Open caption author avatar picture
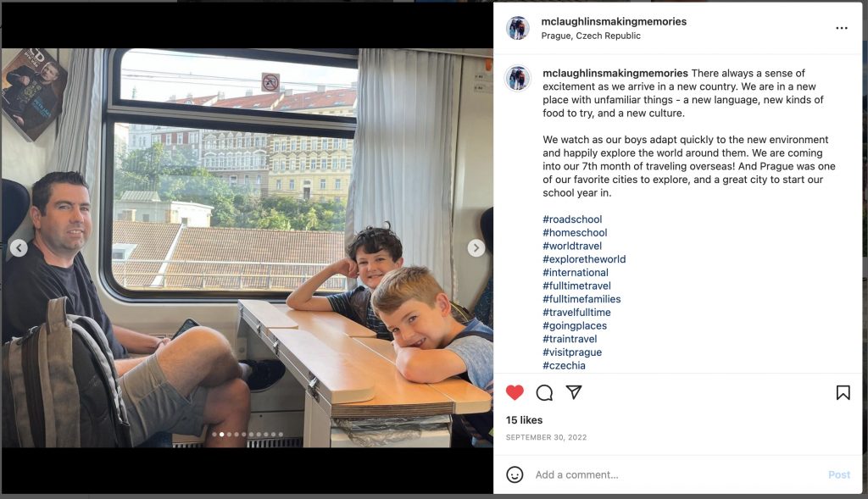This screenshot has height=499, width=868. [x=518, y=78]
